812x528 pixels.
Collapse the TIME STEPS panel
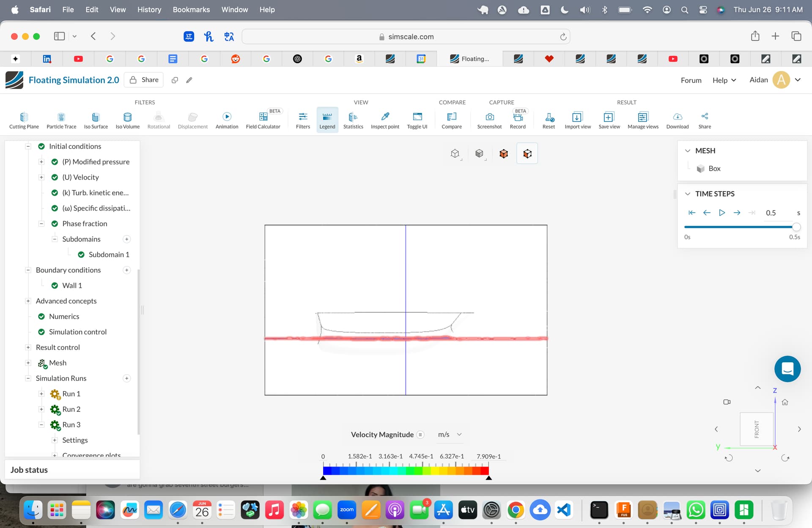[x=688, y=194]
